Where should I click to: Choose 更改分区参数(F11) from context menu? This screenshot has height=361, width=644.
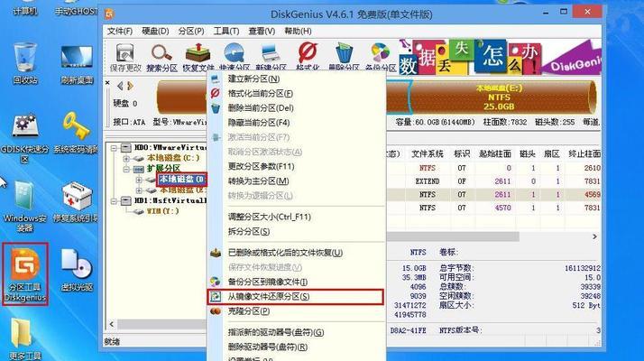(x=296, y=167)
